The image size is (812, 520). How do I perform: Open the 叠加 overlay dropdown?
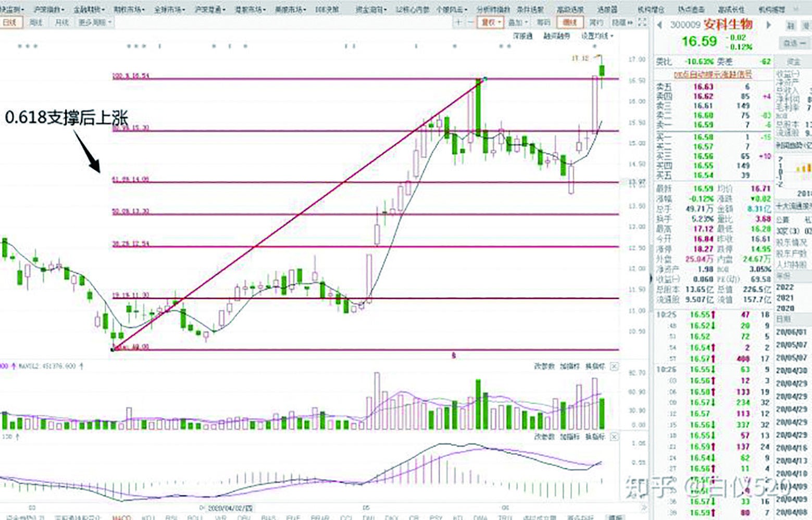(518, 22)
